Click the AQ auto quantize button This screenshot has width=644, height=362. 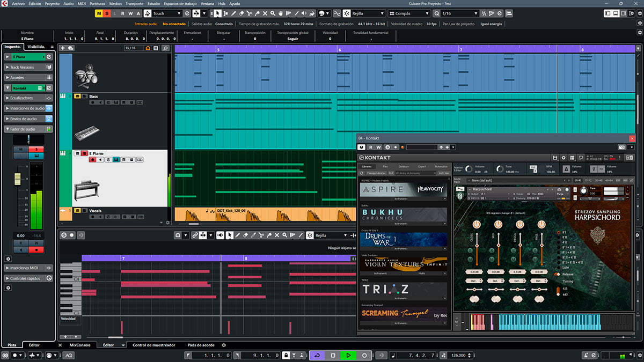tap(69, 355)
